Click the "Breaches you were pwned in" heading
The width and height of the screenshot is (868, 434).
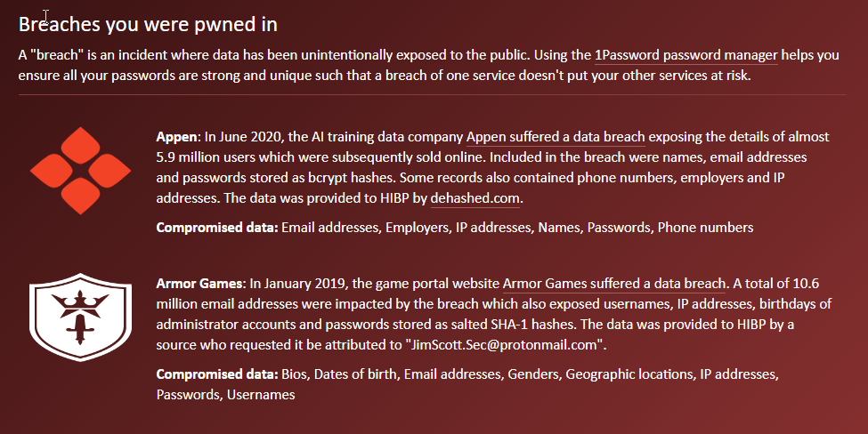tap(148, 23)
